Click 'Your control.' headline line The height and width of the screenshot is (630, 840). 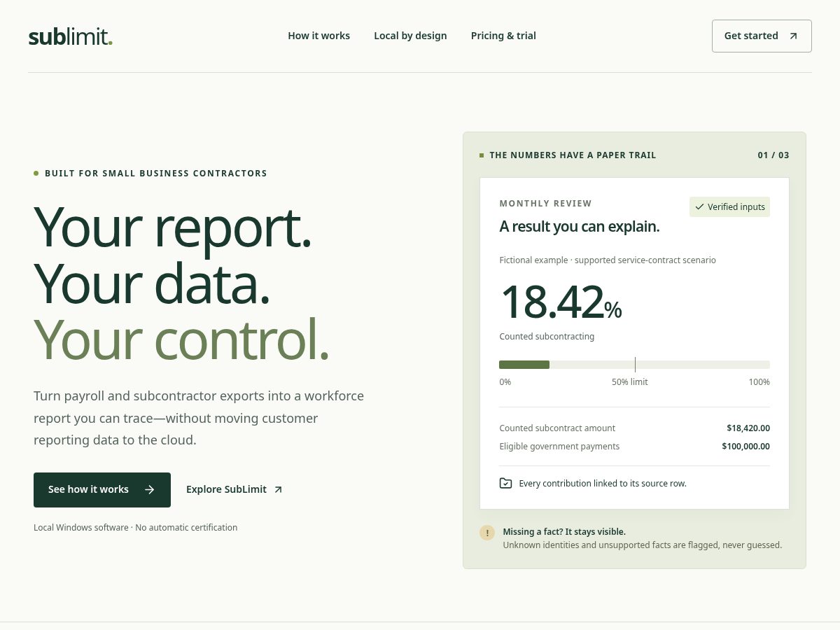point(181,339)
